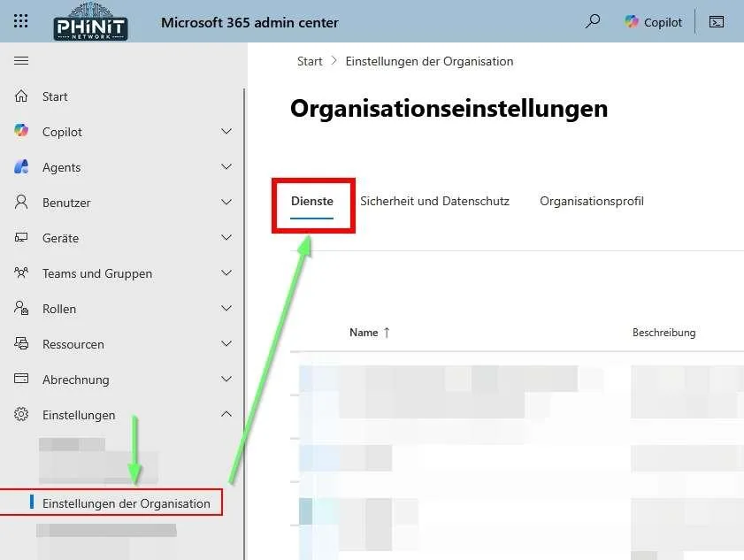The image size is (744, 560).
Task: Open the Organisationsprofil tab
Action: tap(592, 202)
